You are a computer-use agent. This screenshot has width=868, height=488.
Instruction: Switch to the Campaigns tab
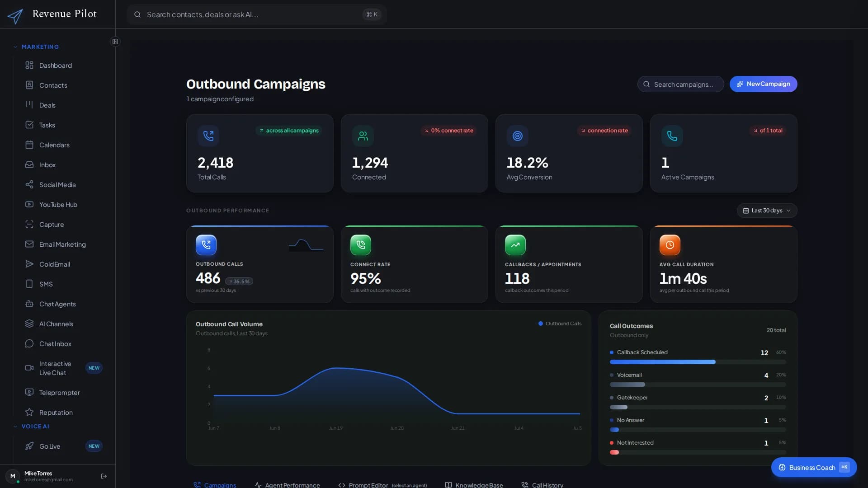[215, 485]
